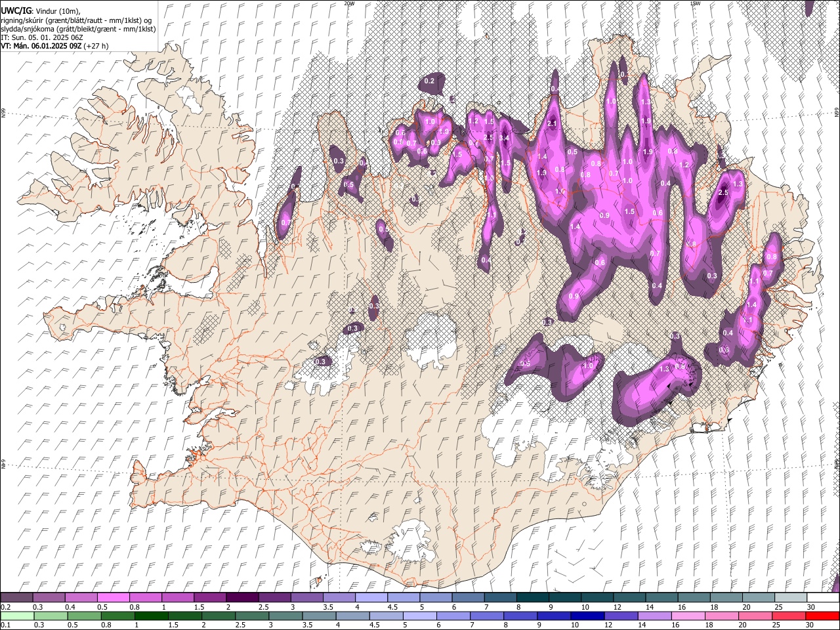This screenshot has width=840, height=630.
Task: Click the "VT: Mán. 06.01.2025 09Z (+27 h)" line
Action: tap(54, 46)
